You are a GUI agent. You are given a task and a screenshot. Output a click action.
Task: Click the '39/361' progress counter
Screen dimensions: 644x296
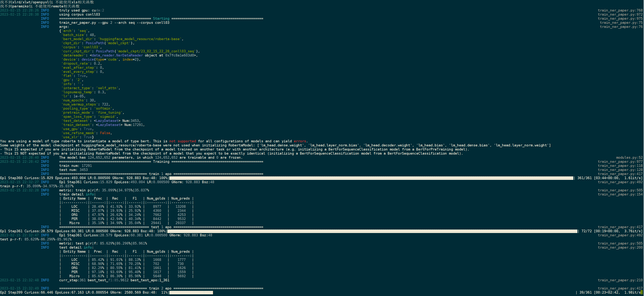586,292
